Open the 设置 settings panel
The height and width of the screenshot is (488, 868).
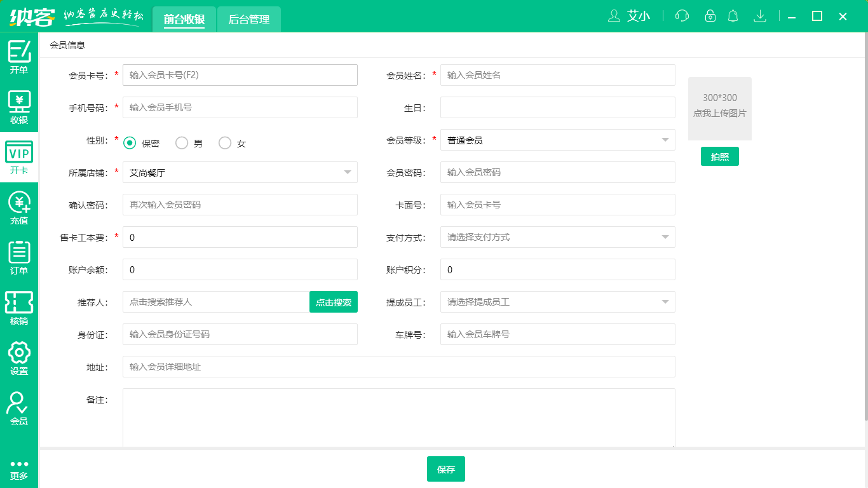tap(18, 358)
